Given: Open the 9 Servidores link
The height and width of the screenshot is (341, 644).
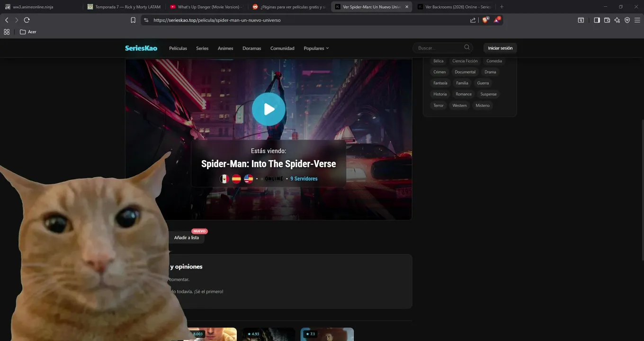Looking at the screenshot, I should click(x=304, y=179).
